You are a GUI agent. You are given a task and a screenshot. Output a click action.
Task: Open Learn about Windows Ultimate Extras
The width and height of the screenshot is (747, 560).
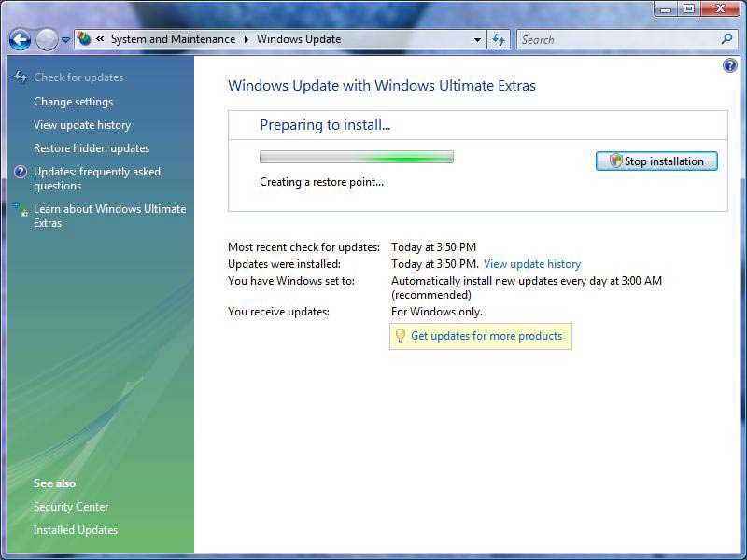(109, 216)
